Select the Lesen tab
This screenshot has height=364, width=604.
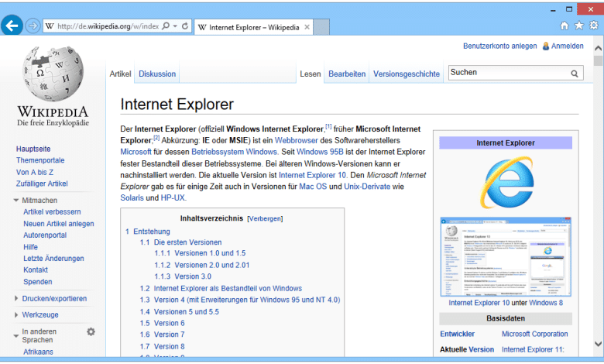[x=310, y=74]
